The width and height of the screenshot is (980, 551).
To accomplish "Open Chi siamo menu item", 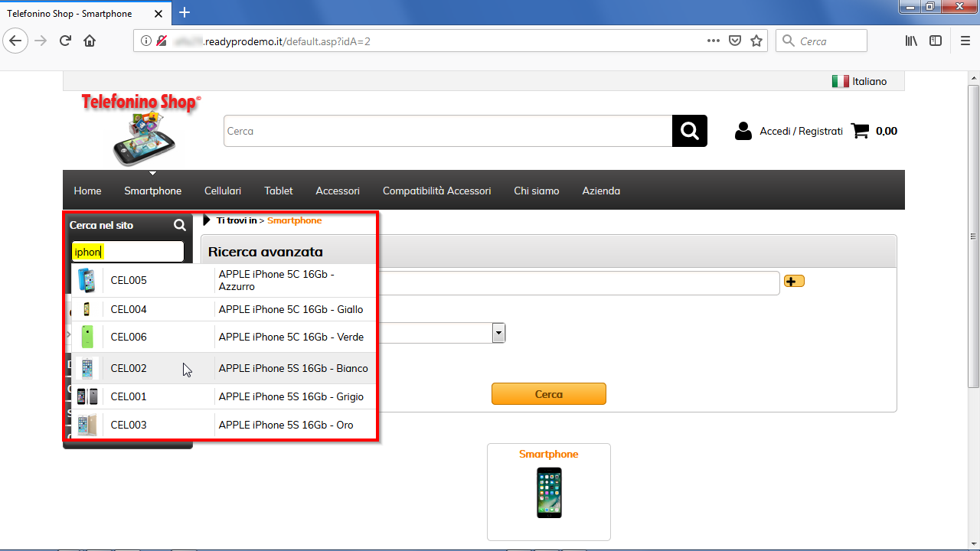I will (537, 191).
